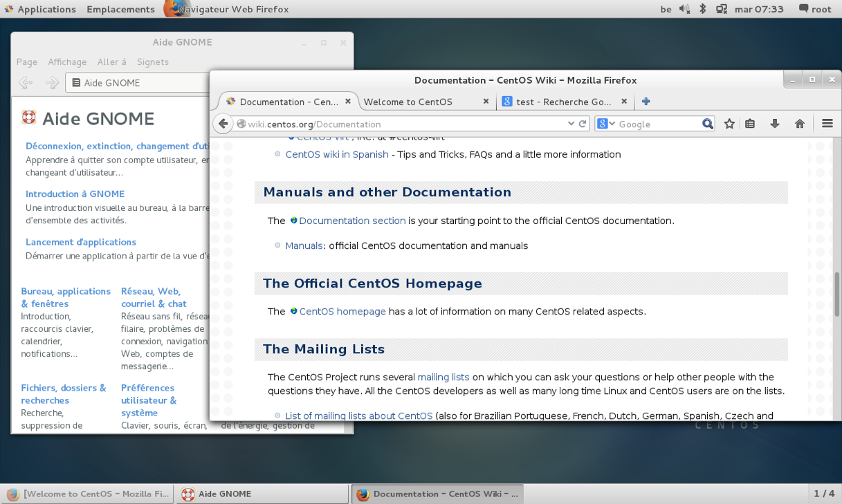Viewport: 842px width, 504px height.
Task: Open the clock showing mar 07:33
Action: tap(759, 9)
